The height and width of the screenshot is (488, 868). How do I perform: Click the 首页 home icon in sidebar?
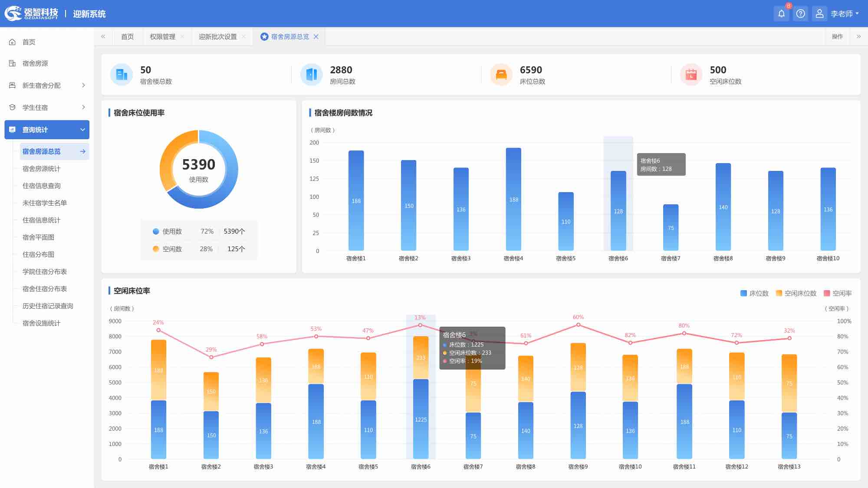12,42
